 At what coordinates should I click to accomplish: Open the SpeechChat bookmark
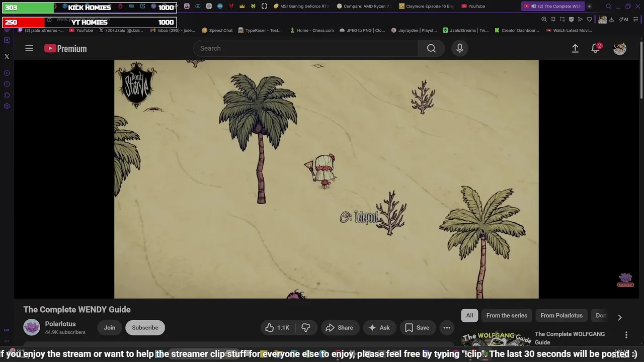pyautogui.click(x=217, y=30)
